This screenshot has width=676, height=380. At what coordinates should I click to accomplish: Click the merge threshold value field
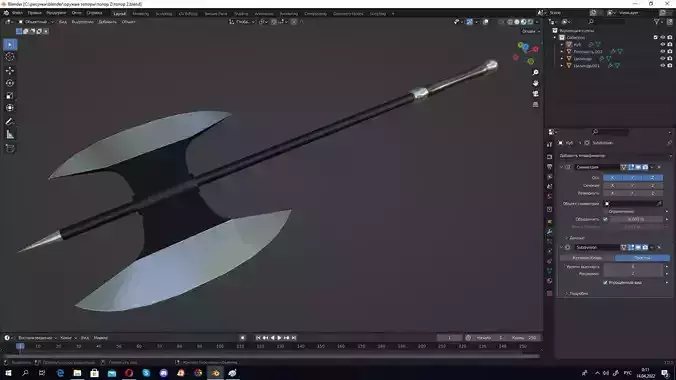click(x=636, y=219)
